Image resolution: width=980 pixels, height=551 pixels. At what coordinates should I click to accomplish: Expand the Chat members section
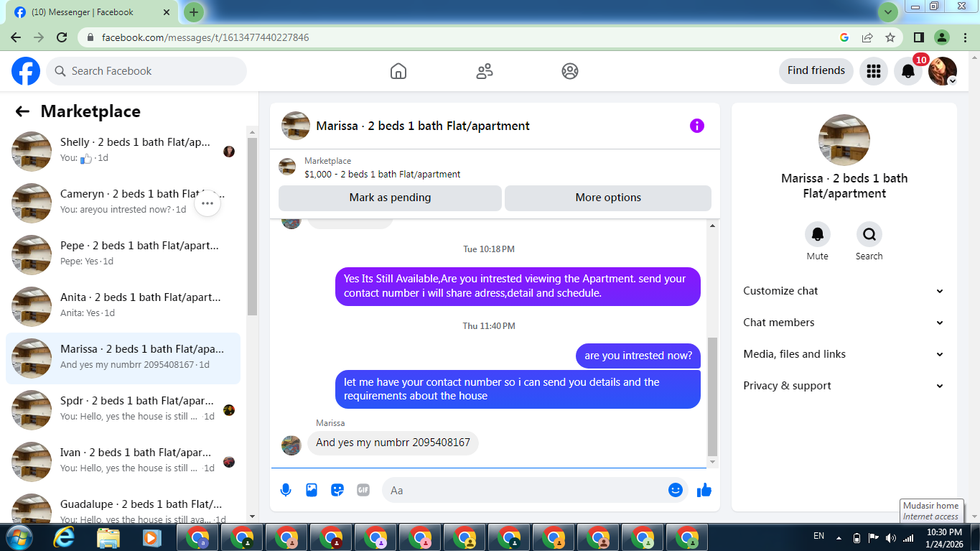click(844, 323)
